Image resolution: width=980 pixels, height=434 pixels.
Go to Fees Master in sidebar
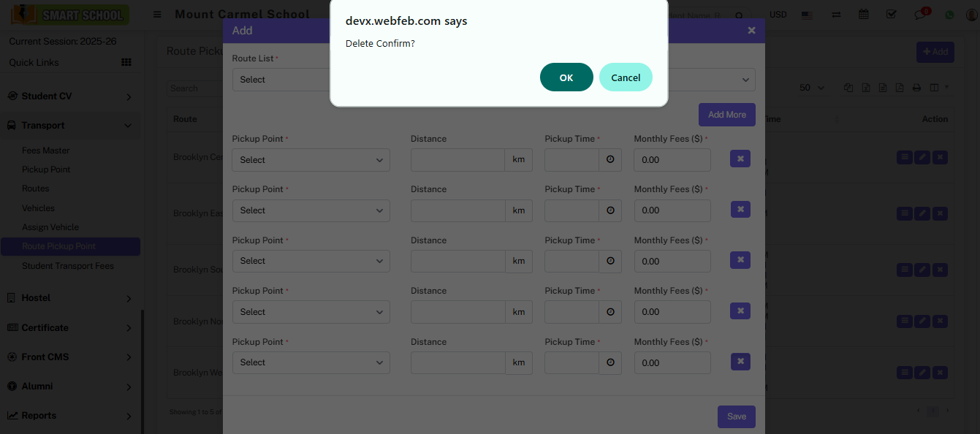coord(46,151)
